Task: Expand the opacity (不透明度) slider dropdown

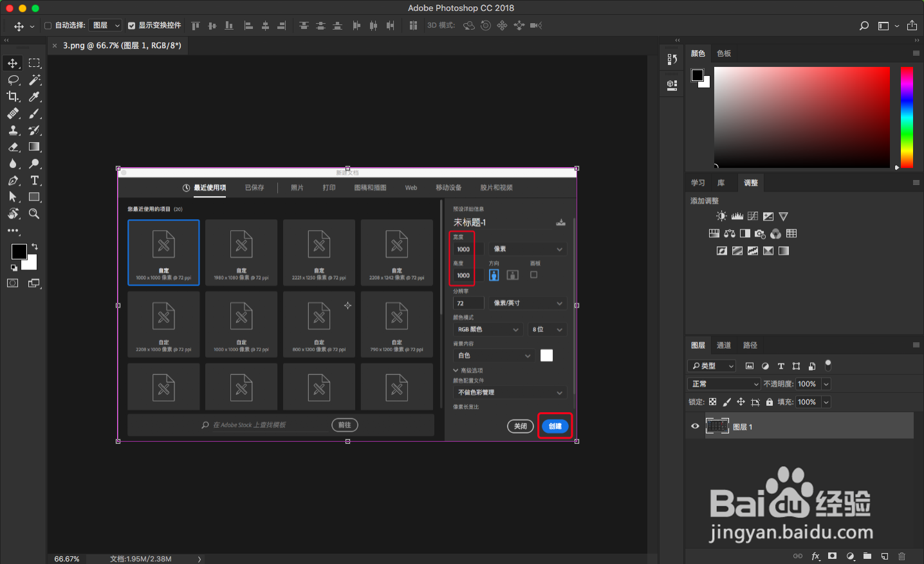Action: click(826, 384)
